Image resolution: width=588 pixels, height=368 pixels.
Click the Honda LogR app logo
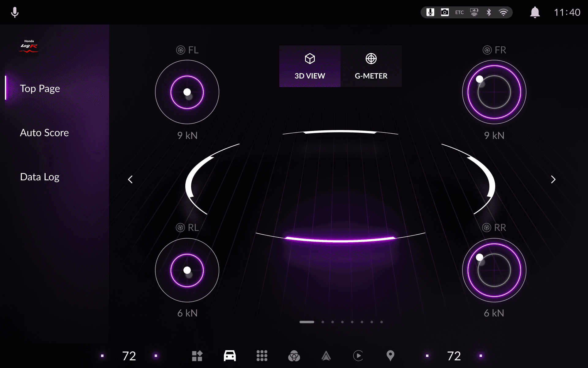pos(29,46)
